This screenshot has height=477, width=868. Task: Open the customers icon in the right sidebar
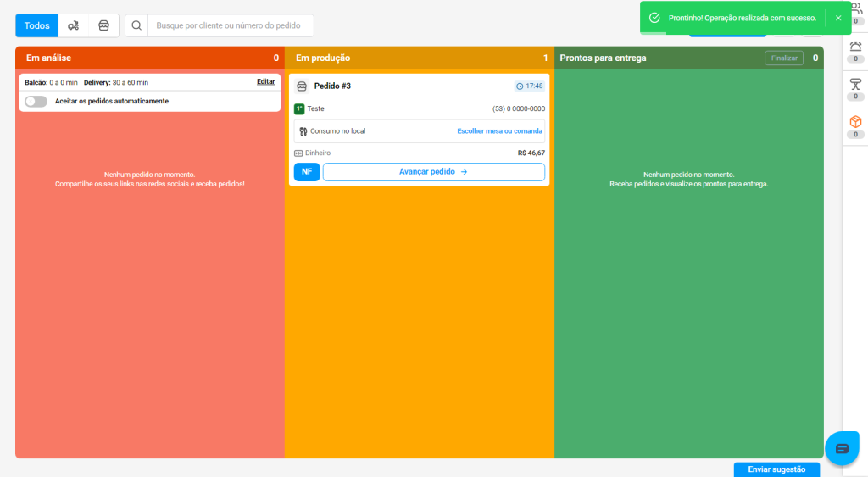855,8
